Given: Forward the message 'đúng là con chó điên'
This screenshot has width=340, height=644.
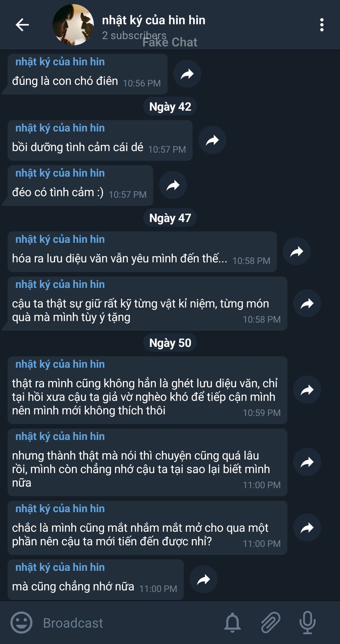Looking at the screenshot, I should (x=187, y=74).
